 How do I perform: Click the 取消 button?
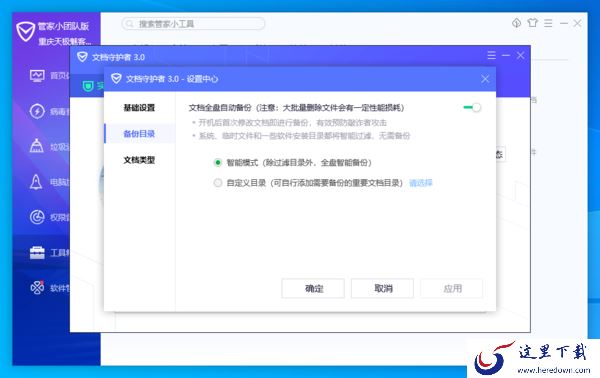pyautogui.click(x=382, y=288)
